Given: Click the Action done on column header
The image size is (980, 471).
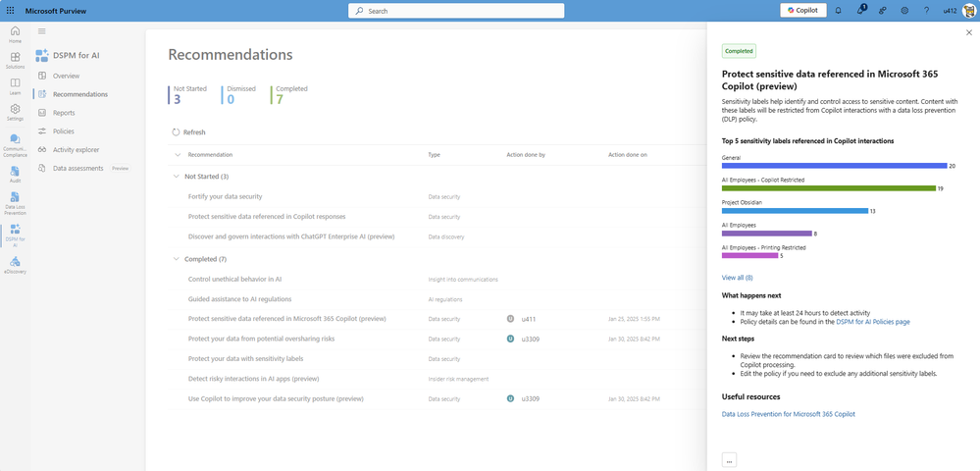Looking at the screenshot, I should [628, 154].
